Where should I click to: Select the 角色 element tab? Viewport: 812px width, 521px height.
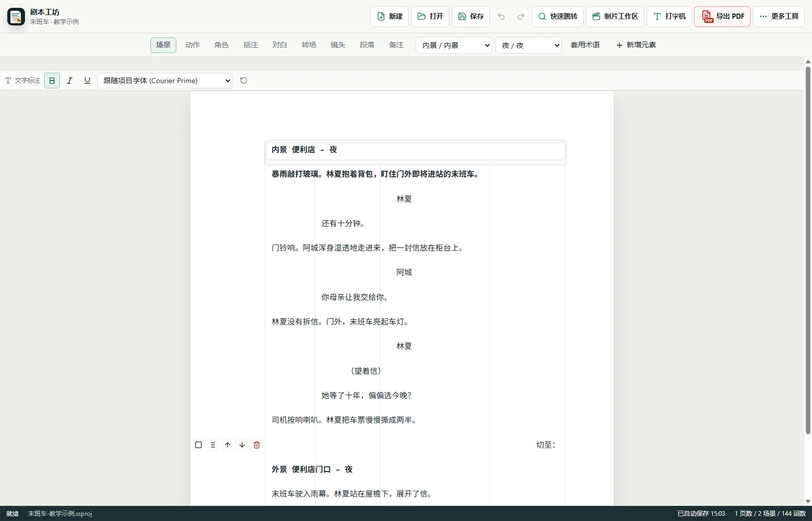click(222, 45)
